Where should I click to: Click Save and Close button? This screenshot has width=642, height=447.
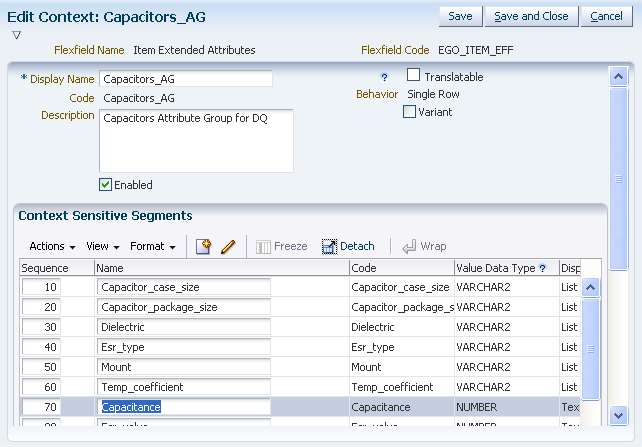pyautogui.click(x=531, y=16)
